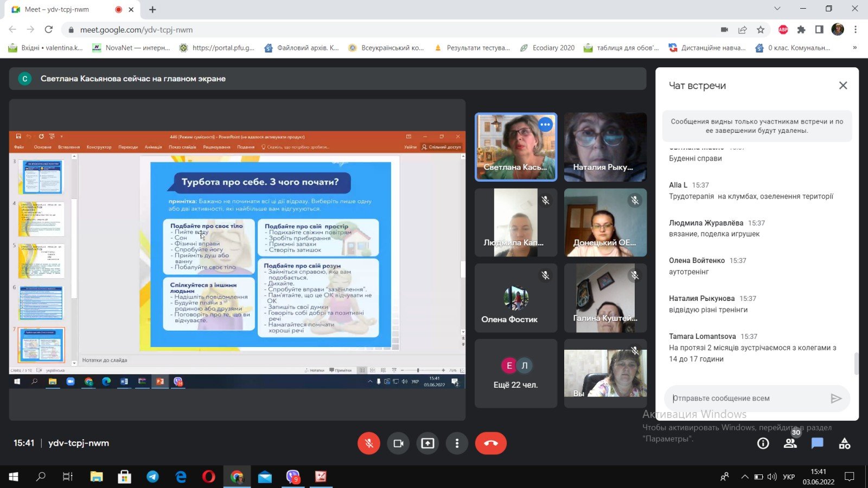Open tab search dropdown arrow
868x488 pixels.
[777, 9]
